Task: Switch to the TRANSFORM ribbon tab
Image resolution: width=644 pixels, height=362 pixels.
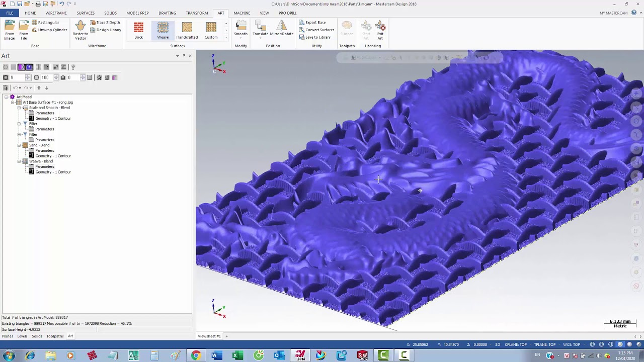Action: tap(197, 13)
